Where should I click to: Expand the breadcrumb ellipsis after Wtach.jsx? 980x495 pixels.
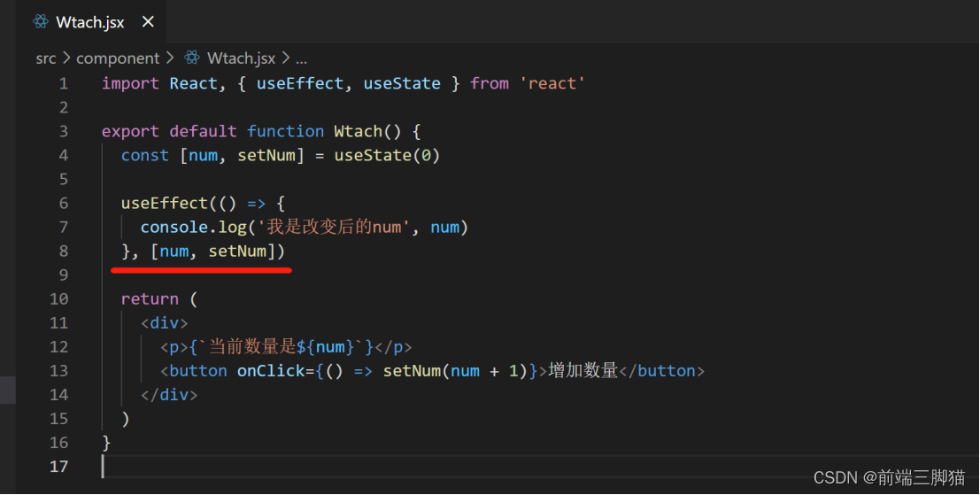pos(301,58)
